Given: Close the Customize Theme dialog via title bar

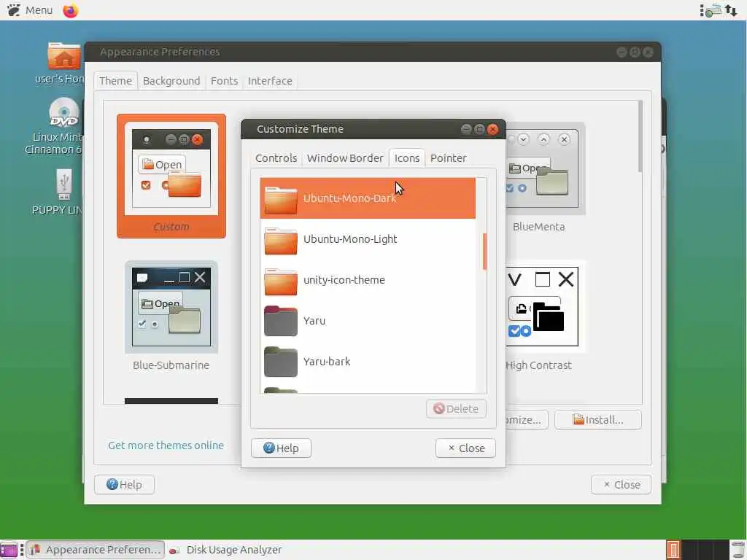Looking at the screenshot, I should coord(492,129).
